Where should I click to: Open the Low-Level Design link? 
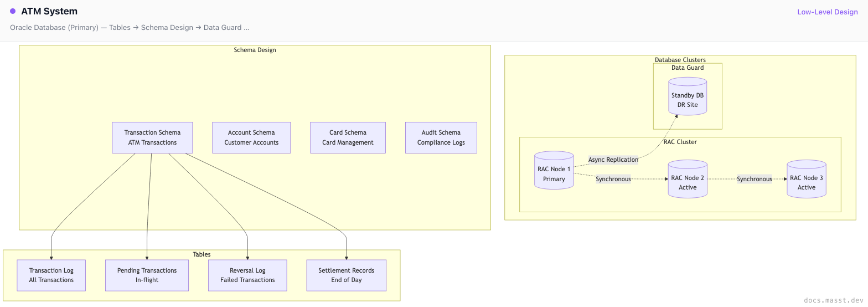click(828, 12)
